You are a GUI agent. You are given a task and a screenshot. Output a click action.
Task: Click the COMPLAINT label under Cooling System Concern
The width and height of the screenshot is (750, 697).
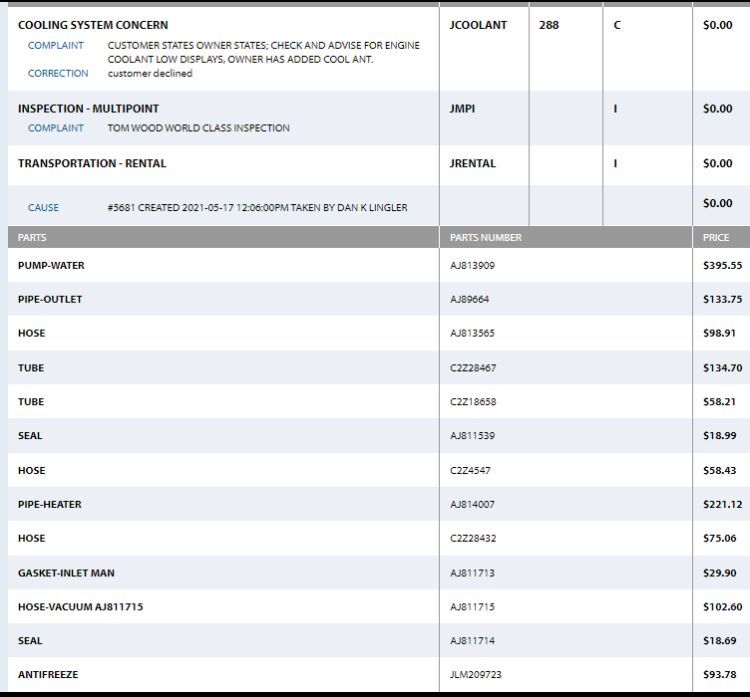56,45
